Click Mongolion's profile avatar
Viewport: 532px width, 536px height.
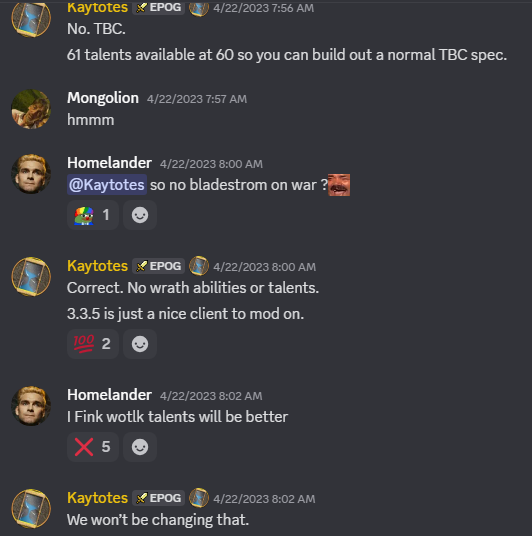[x=31, y=109]
